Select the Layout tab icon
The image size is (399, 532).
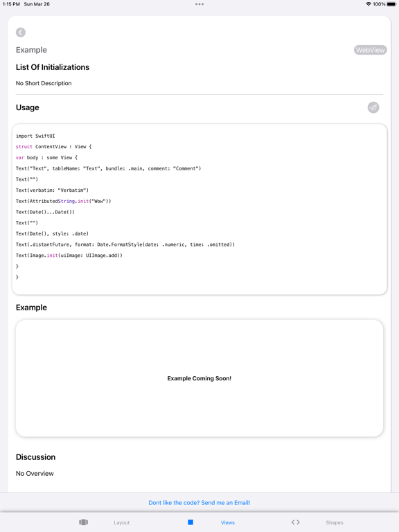click(x=83, y=522)
